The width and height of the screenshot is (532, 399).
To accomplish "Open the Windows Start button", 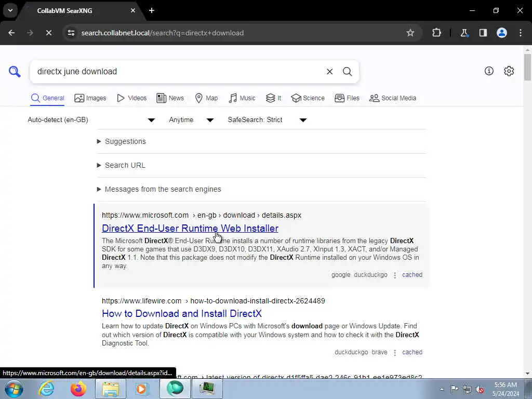I will (14, 389).
